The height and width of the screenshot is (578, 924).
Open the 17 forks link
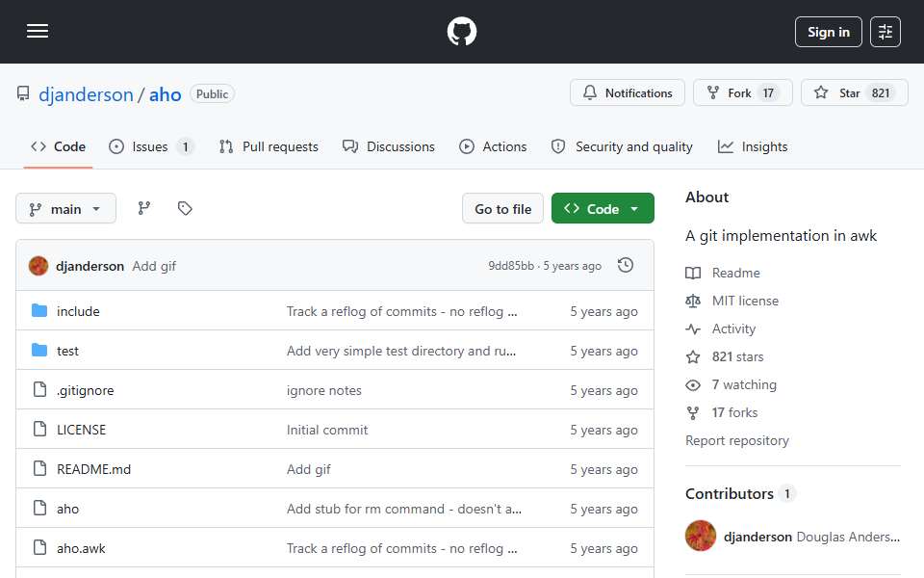coord(734,413)
